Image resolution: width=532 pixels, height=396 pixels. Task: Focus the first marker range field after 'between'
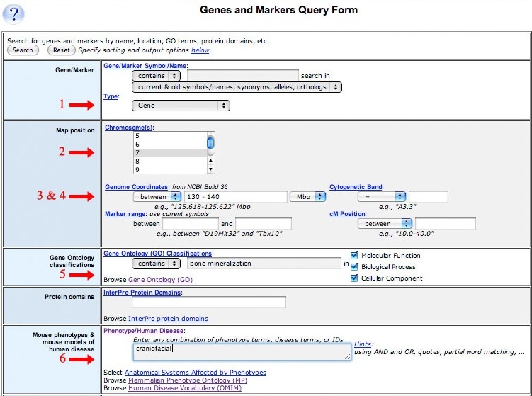(x=191, y=224)
